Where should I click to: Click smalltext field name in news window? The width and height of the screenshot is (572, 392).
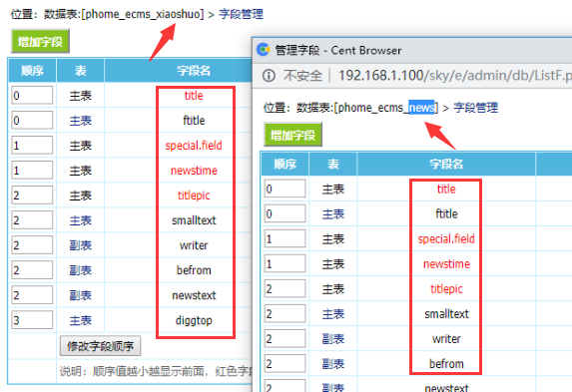[x=447, y=313]
